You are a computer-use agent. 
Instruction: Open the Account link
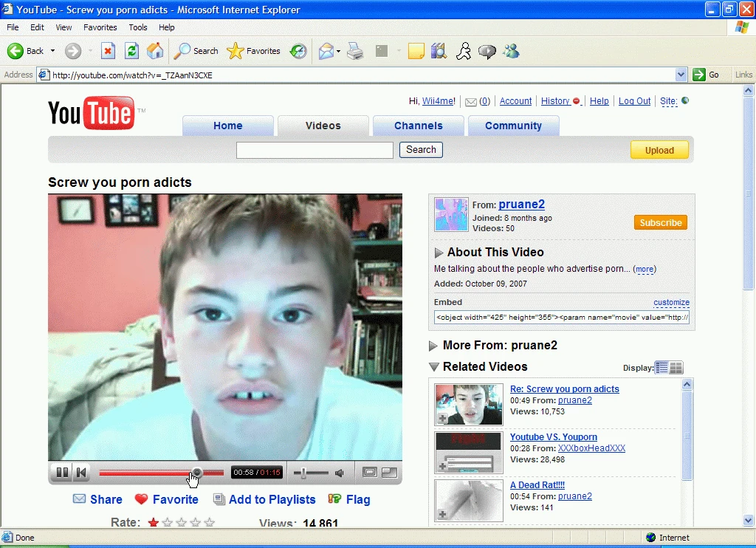(x=515, y=101)
